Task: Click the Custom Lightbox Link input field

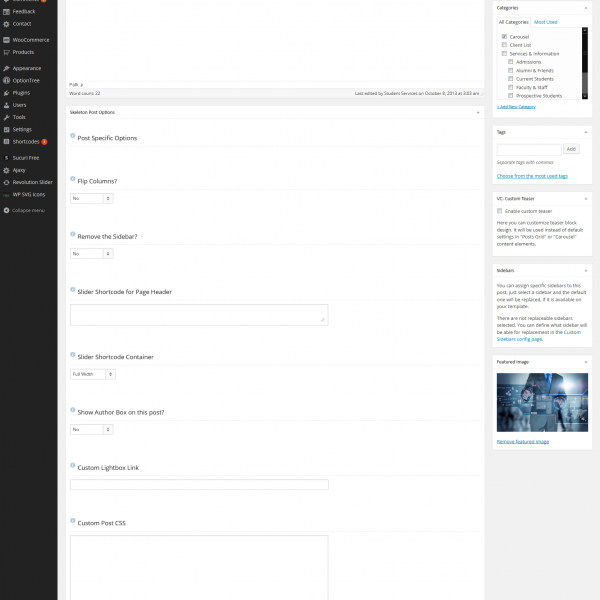Action: (x=199, y=485)
